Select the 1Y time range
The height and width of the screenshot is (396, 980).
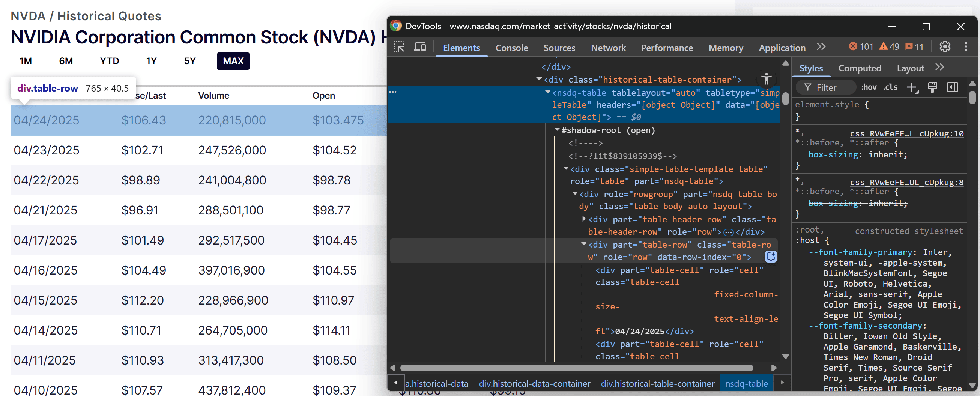152,61
